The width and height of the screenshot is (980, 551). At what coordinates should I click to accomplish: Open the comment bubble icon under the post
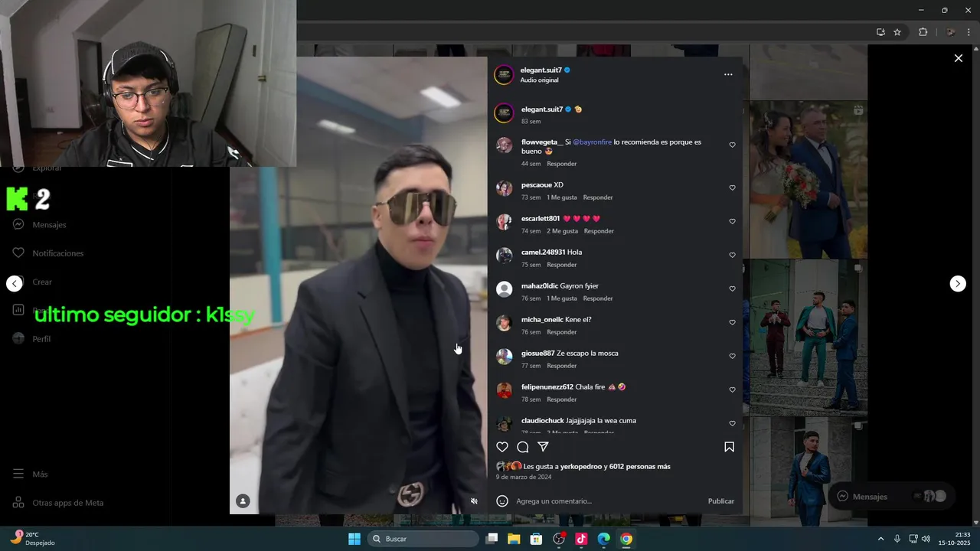point(523,447)
